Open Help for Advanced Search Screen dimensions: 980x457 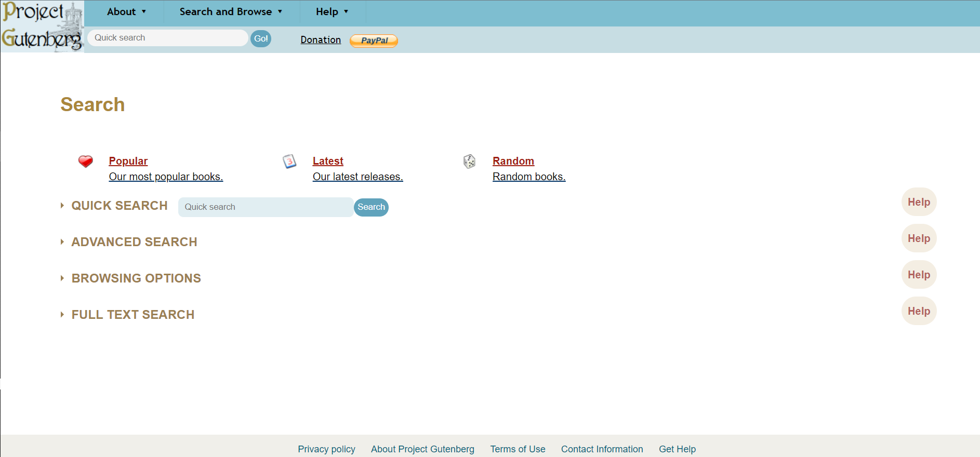pyautogui.click(x=919, y=238)
